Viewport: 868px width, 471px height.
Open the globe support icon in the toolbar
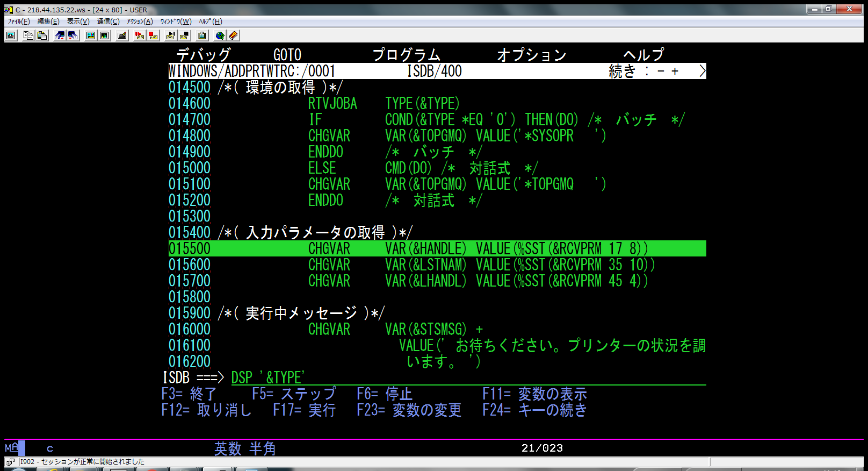click(x=220, y=35)
